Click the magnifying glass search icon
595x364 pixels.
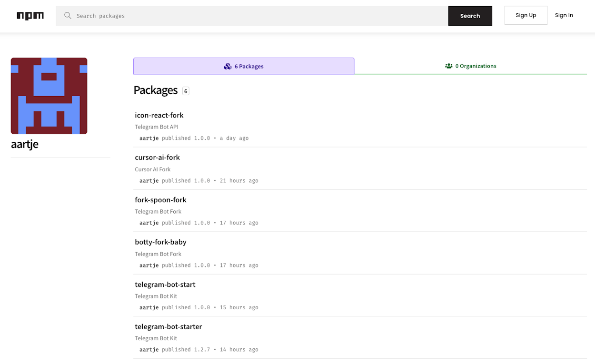(68, 15)
